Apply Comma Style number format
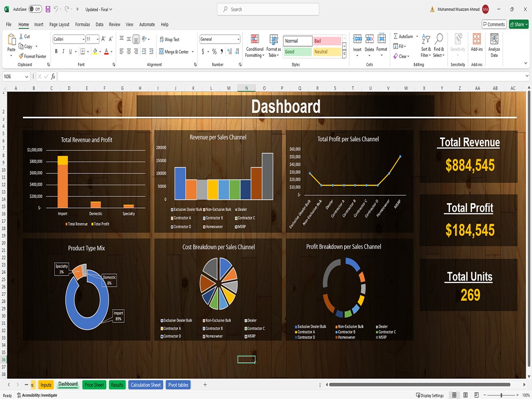532x399 pixels. 221,51
